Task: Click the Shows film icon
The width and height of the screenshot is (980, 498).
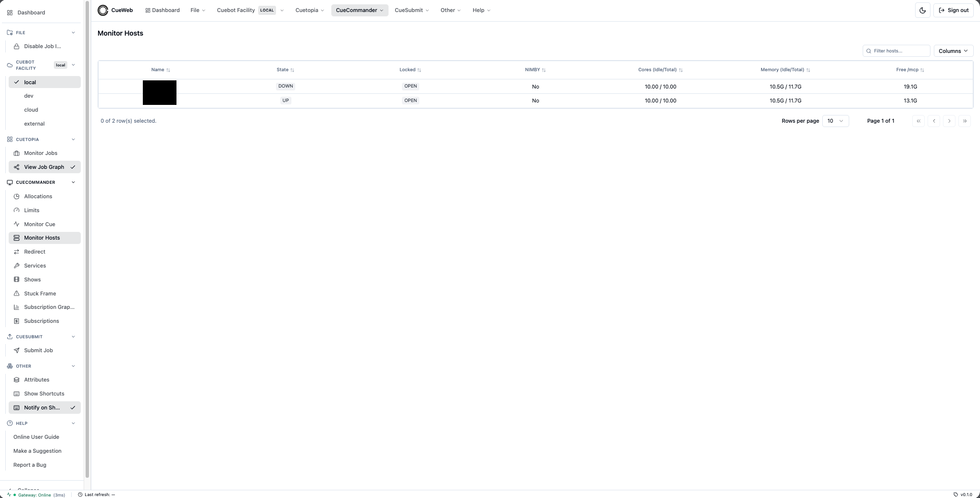Action: pyautogui.click(x=16, y=280)
